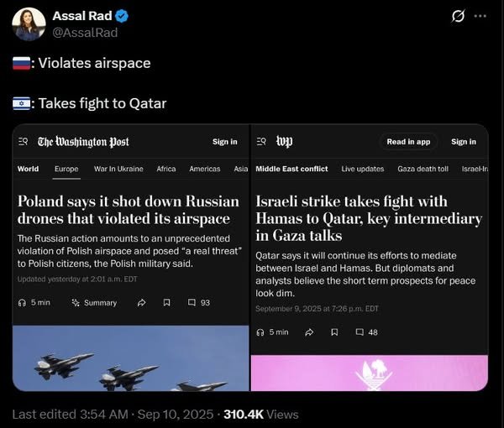Screen dimensions: 504x428
Task: Share the Poland drones article
Action: [142, 302]
